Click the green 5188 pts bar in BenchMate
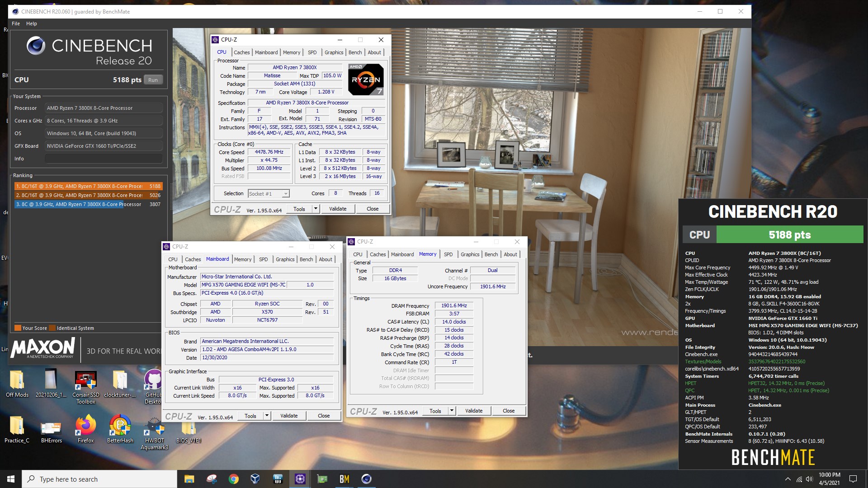 coord(789,235)
